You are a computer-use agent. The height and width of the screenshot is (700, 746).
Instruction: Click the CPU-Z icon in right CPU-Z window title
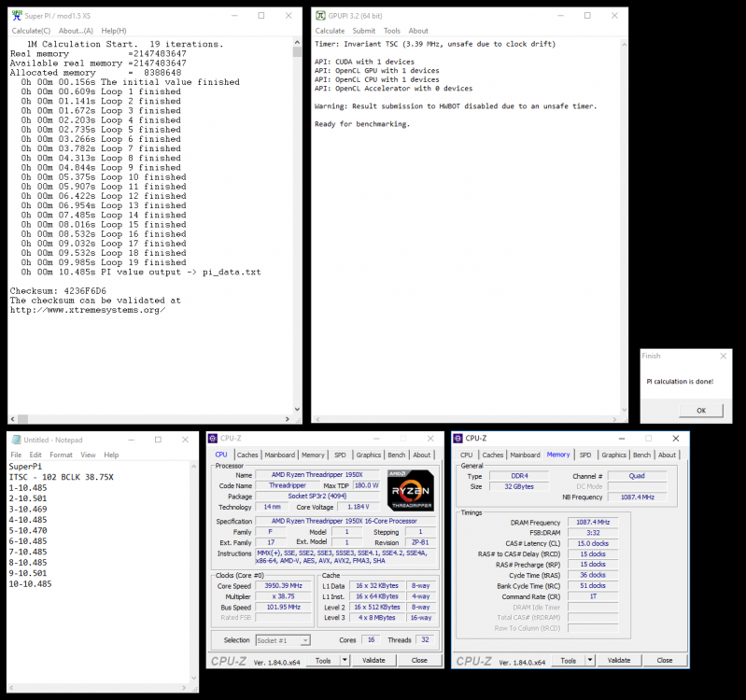click(x=458, y=439)
